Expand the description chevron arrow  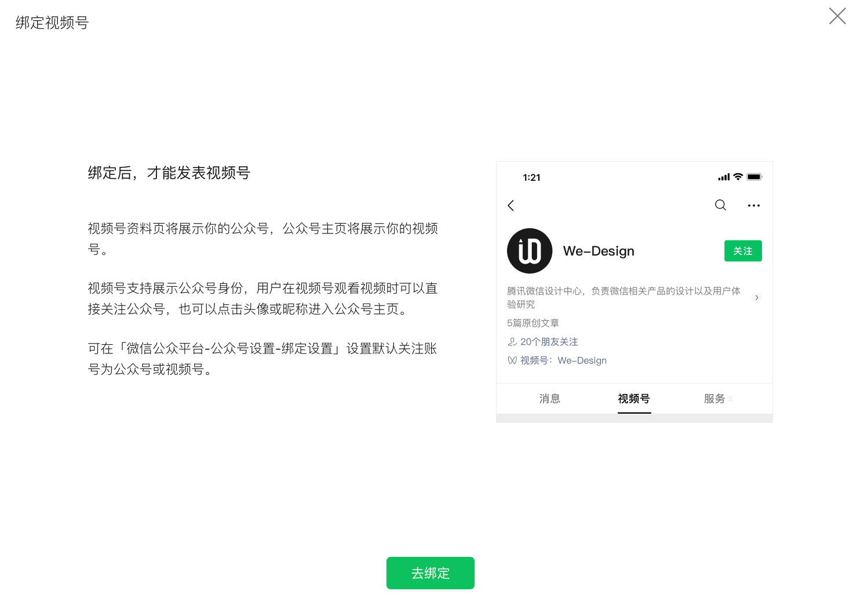point(756,297)
